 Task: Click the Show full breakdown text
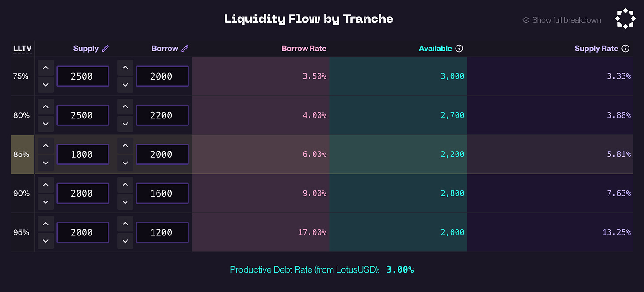[567, 20]
